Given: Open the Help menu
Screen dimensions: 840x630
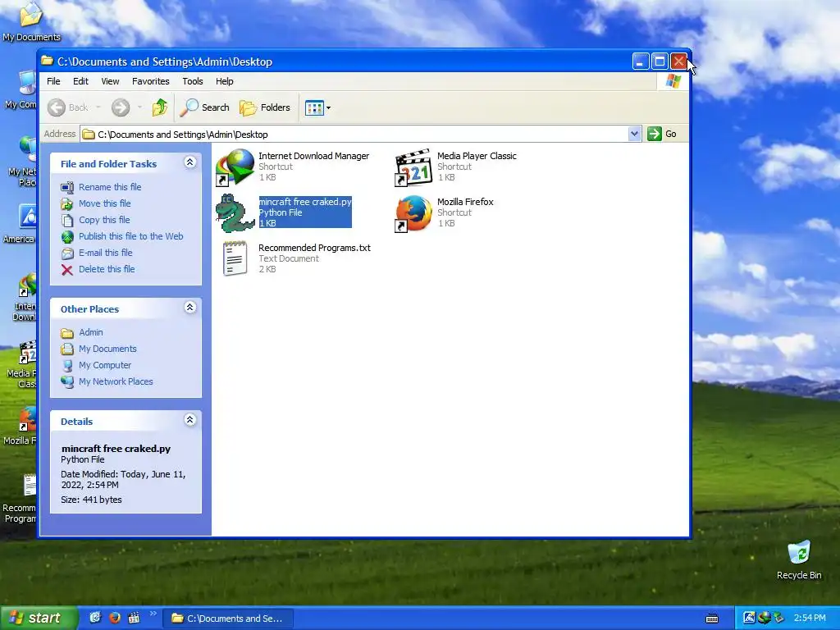Looking at the screenshot, I should [225, 81].
